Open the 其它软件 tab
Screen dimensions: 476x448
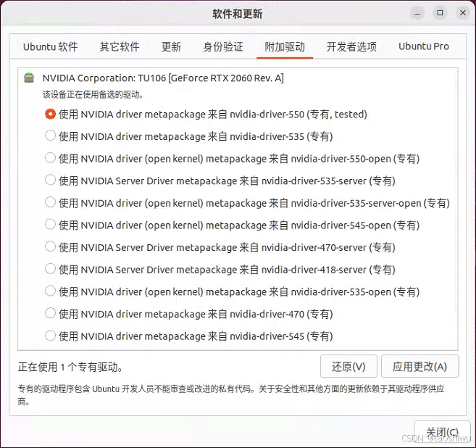[x=120, y=46]
